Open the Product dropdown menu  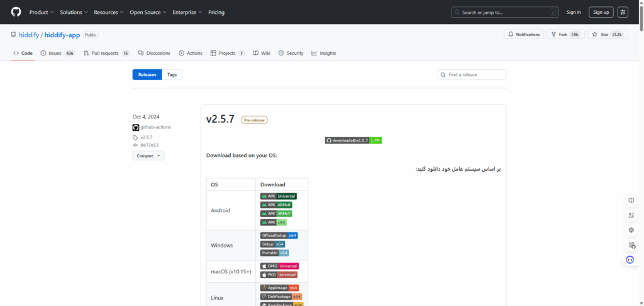coord(41,13)
